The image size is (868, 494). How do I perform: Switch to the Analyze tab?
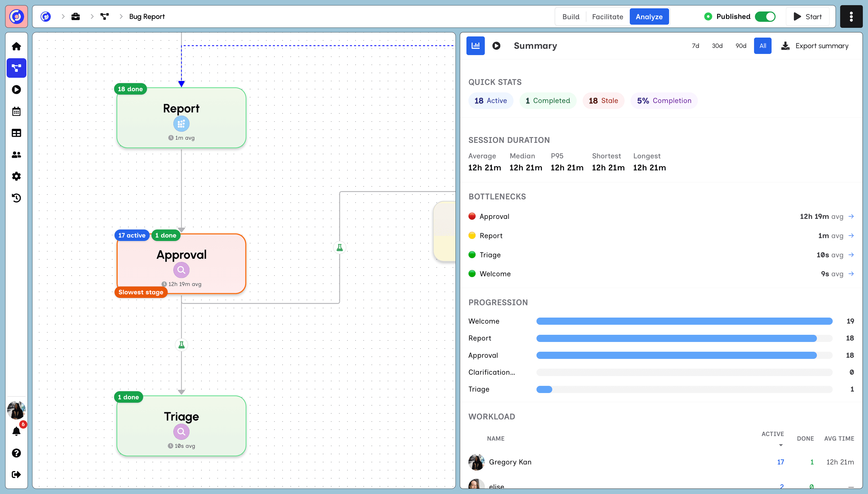point(649,17)
